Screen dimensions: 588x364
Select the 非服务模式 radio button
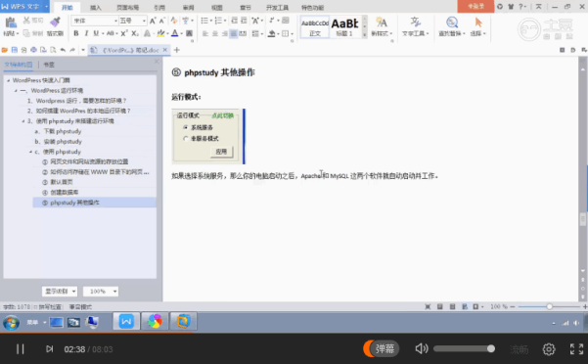(x=185, y=138)
